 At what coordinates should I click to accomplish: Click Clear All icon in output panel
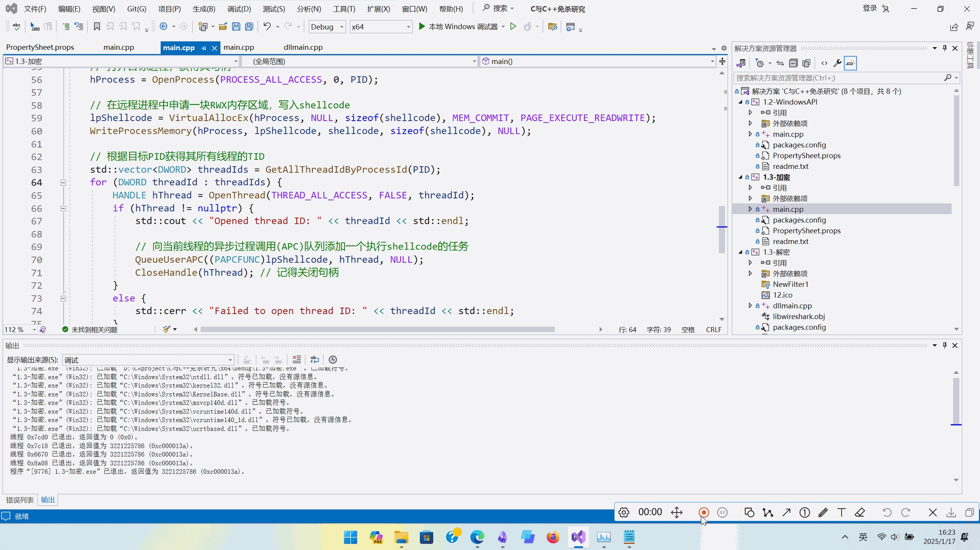[x=296, y=360]
